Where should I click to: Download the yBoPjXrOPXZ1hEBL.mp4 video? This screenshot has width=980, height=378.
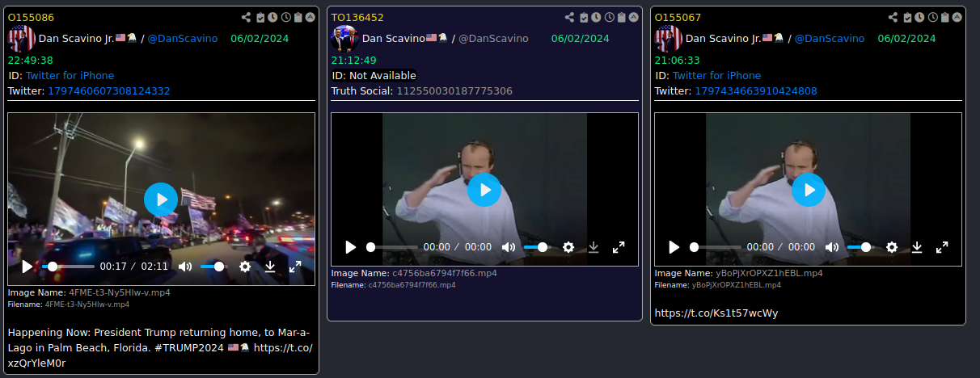[x=917, y=247]
